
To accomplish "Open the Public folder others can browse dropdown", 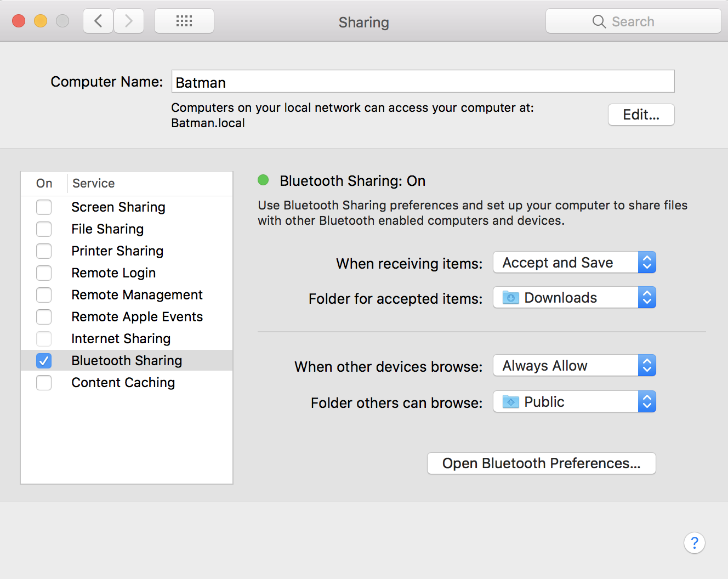I will pos(575,402).
